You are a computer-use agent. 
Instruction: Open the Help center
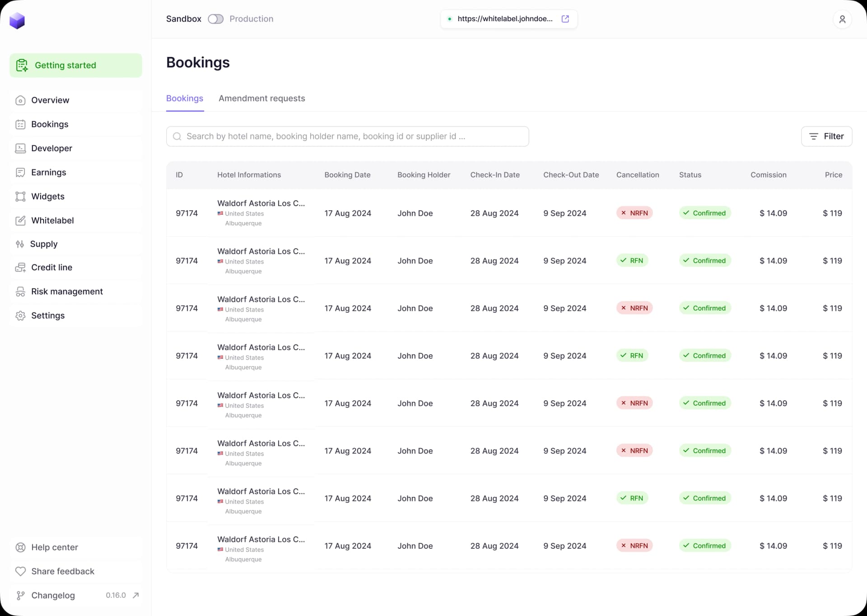click(x=54, y=547)
